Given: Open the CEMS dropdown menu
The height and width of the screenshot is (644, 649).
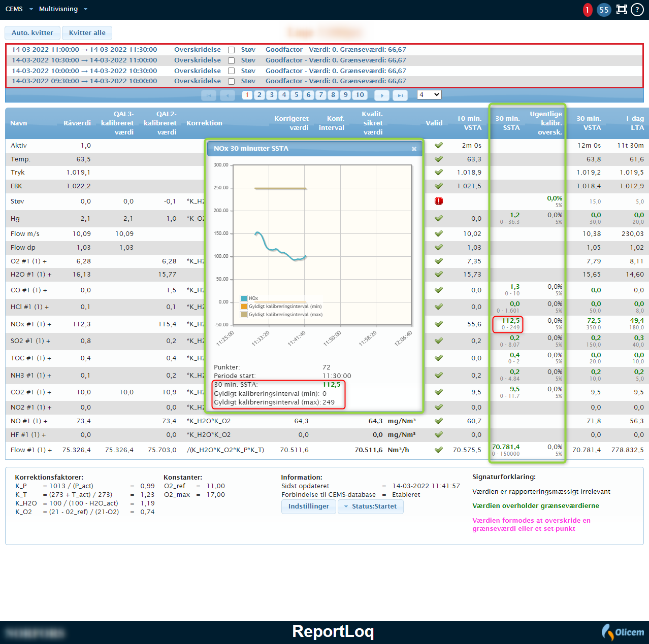Looking at the screenshot, I should coord(19,9).
